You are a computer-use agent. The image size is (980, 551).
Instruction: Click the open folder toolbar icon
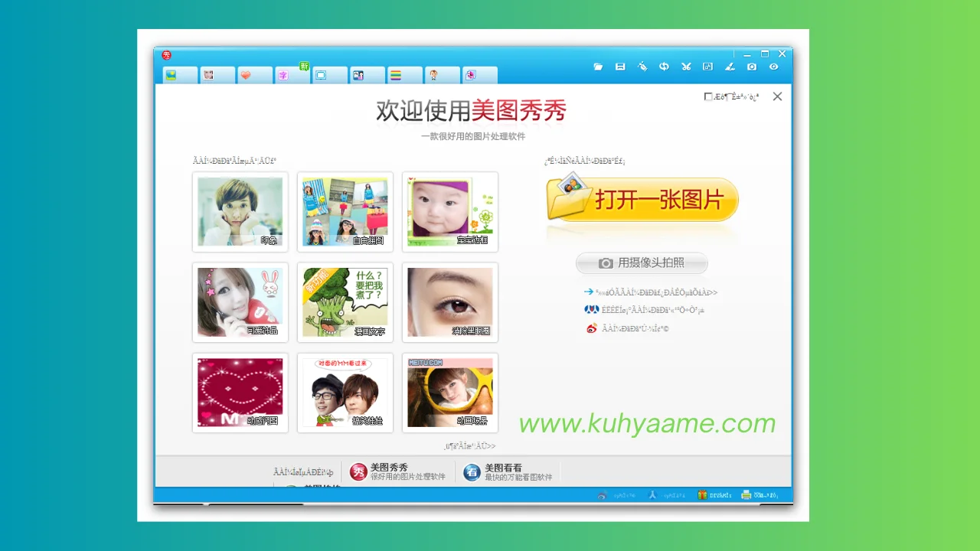(599, 67)
